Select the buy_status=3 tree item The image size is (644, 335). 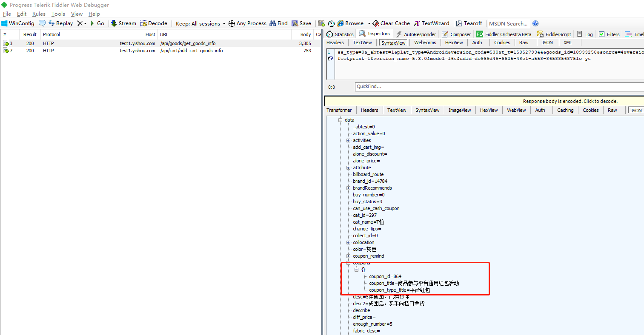(367, 202)
